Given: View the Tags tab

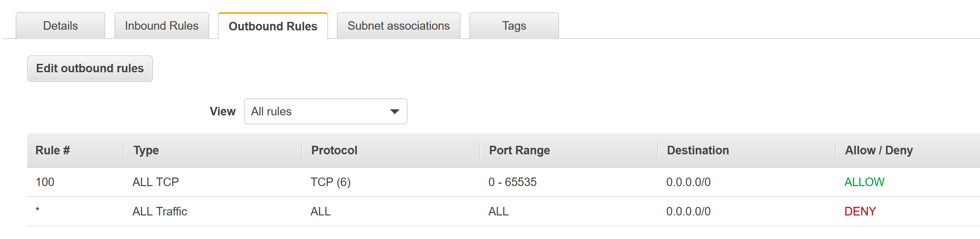Looking at the screenshot, I should pos(513,25).
